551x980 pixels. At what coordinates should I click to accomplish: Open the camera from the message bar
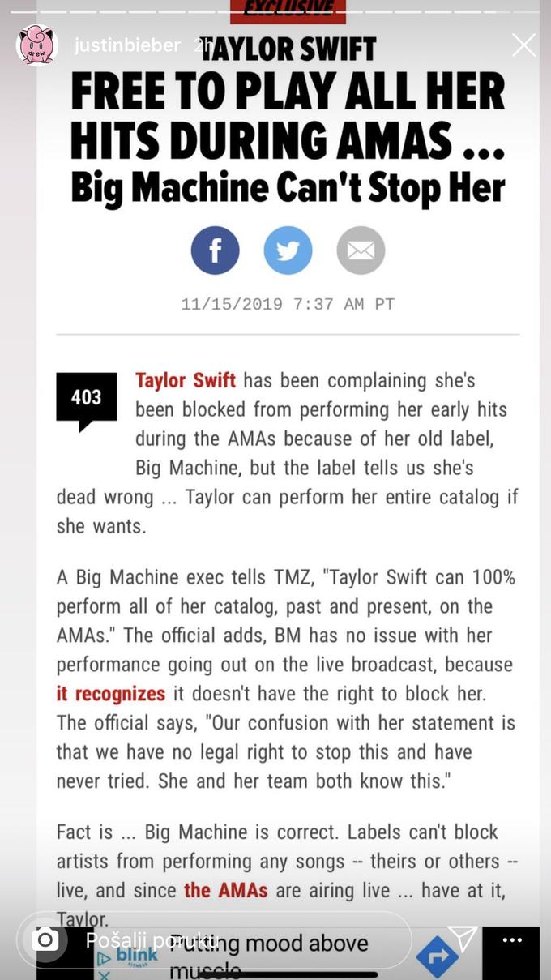tap(46, 940)
